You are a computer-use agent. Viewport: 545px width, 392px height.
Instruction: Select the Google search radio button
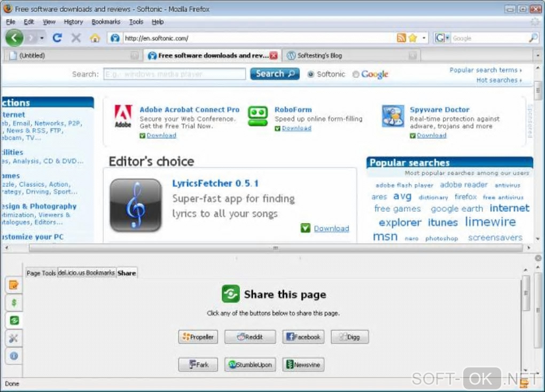(x=355, y=74)
